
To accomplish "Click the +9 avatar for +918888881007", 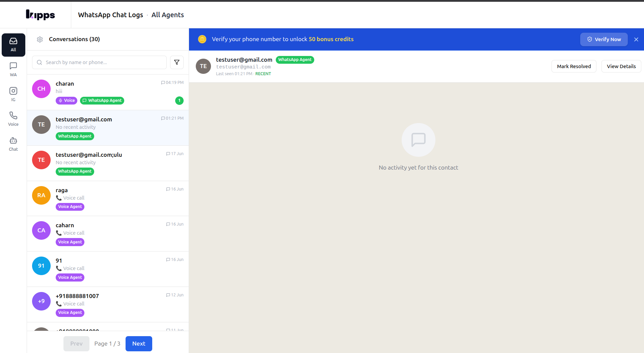I will 41,301.
